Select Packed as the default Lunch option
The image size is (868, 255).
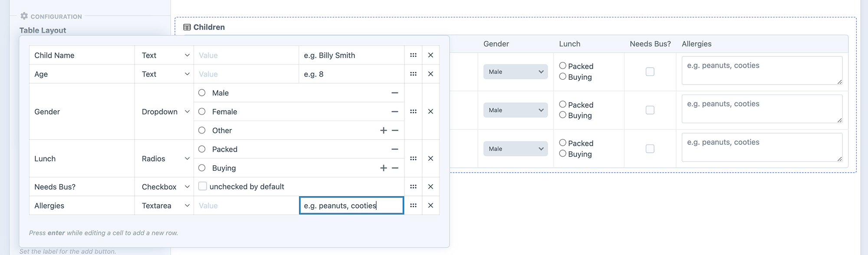click(202, 149)
